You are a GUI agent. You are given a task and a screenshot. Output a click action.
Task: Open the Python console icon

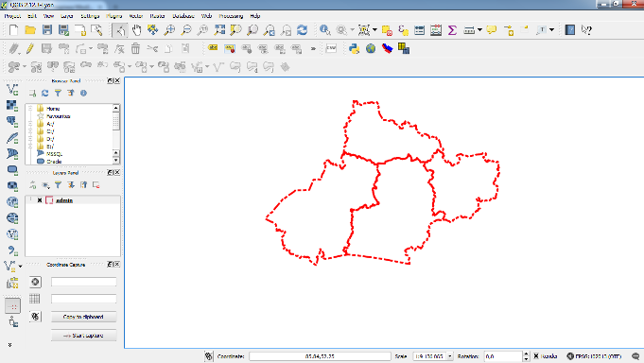[x=354, y=49]
